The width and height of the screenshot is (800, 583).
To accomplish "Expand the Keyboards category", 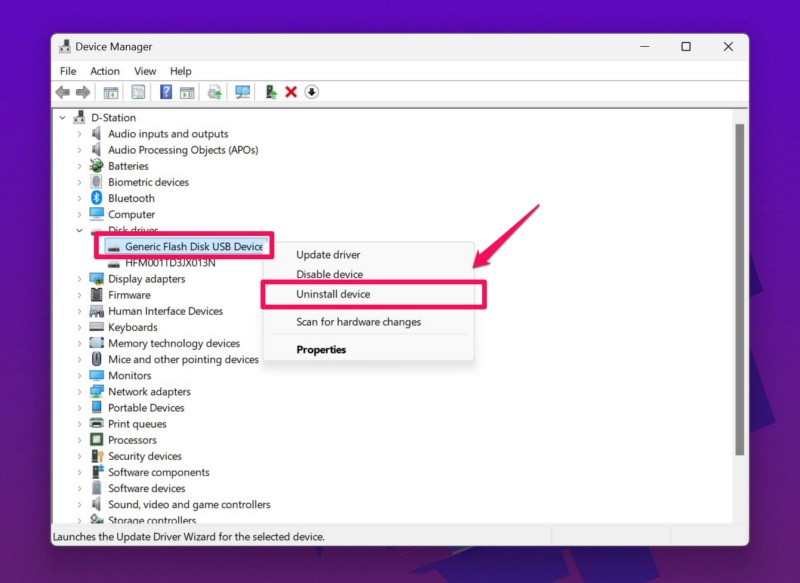I will [80, 327].
